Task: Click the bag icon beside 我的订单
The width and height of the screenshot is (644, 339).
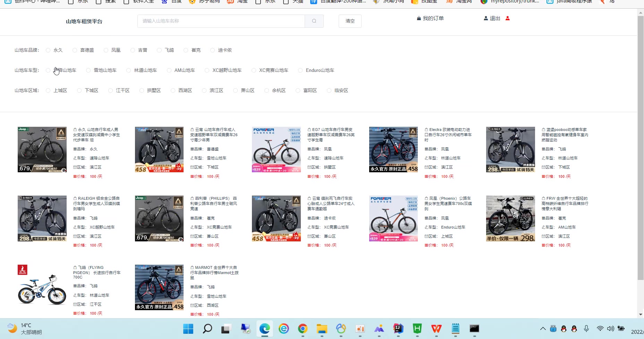Action: tap(419, 18)
